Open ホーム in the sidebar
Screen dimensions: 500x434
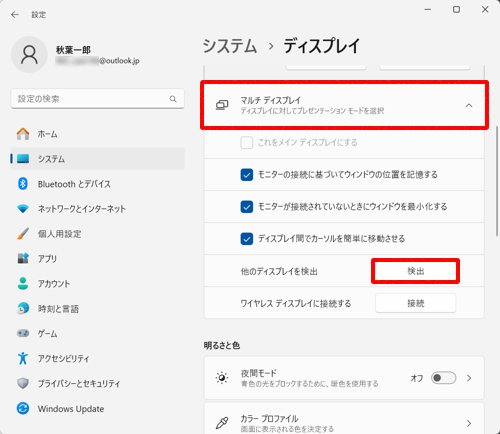[x=97, y=134]
